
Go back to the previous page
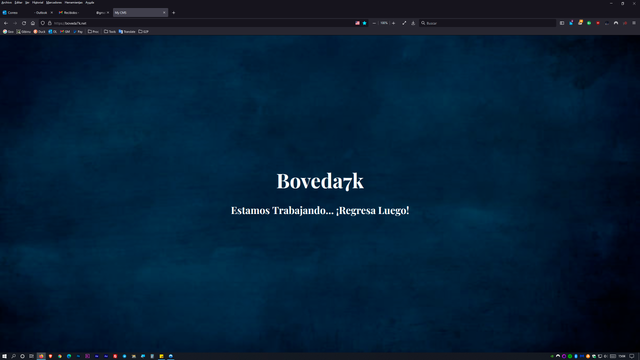coord(6,23)
